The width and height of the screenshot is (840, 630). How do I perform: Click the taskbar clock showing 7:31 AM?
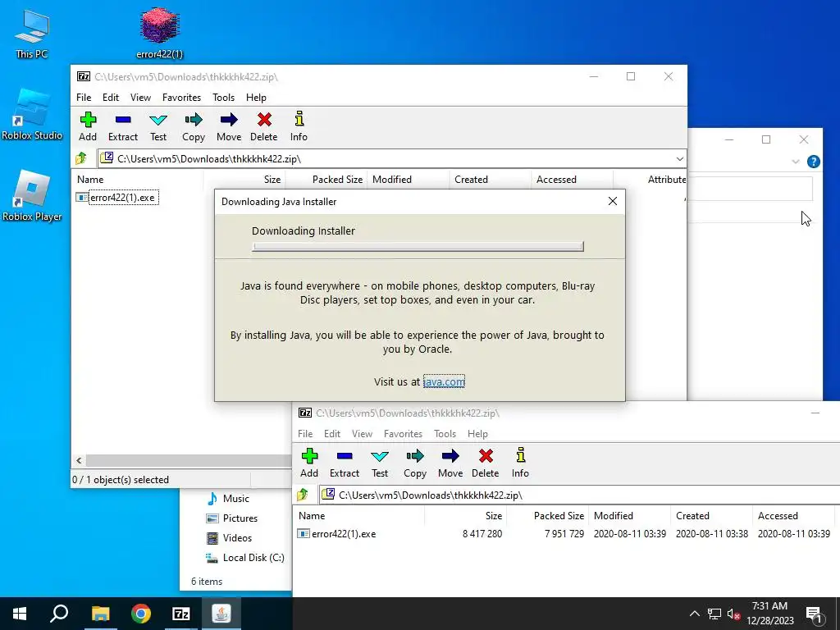(769, 614)
